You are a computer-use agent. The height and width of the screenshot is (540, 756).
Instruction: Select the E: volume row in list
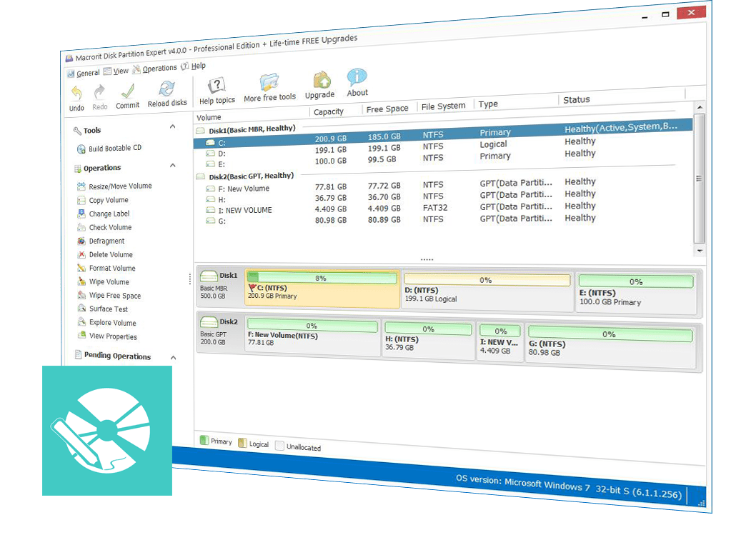point(443,159)
